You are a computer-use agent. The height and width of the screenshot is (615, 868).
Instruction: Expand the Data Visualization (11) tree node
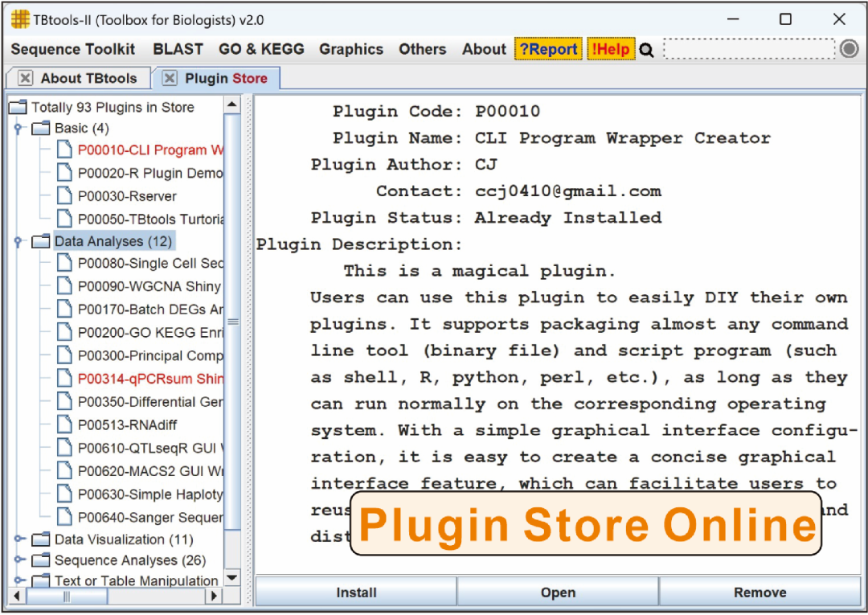click(18, 539)
